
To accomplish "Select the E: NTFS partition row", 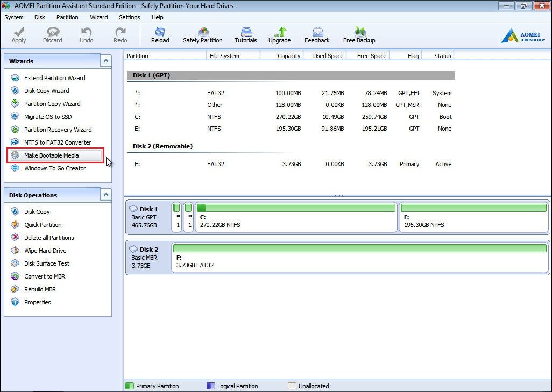I will [291, 129].
